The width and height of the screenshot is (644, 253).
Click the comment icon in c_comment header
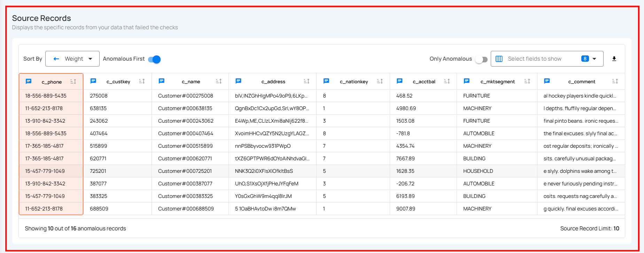point(547,81)
